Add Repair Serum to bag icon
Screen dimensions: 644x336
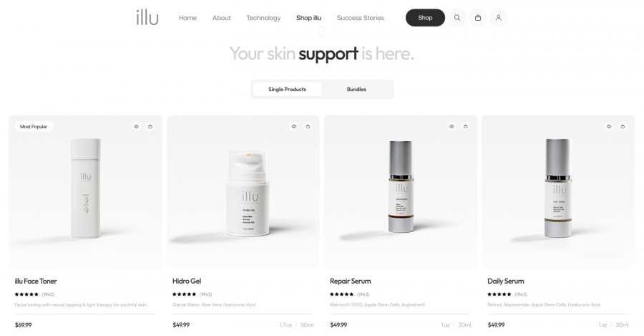(465, 127)
